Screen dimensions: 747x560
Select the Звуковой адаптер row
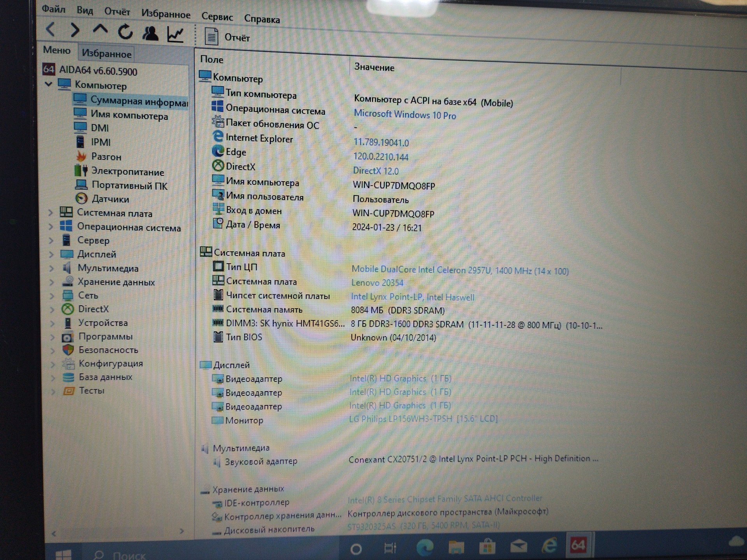tap(405, 460)
